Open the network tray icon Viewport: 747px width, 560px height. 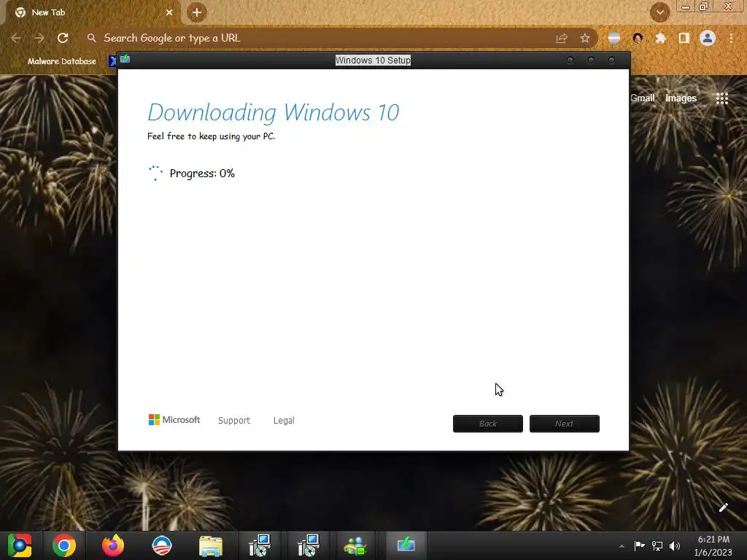pyautogui.click(x=657, y=545)
